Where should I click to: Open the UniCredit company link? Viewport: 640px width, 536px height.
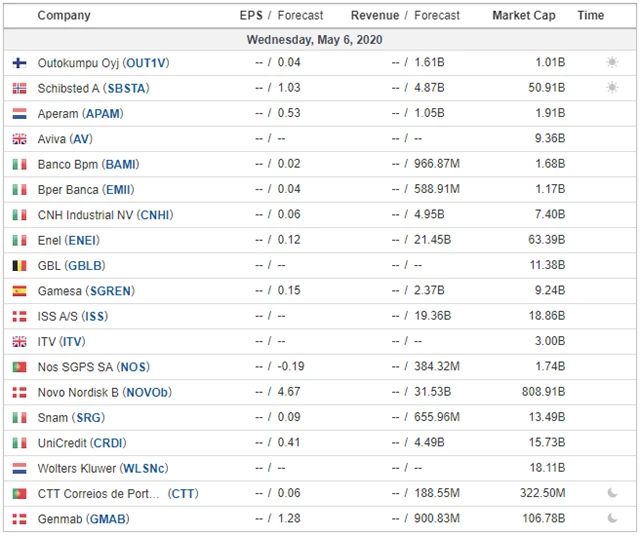63,443
